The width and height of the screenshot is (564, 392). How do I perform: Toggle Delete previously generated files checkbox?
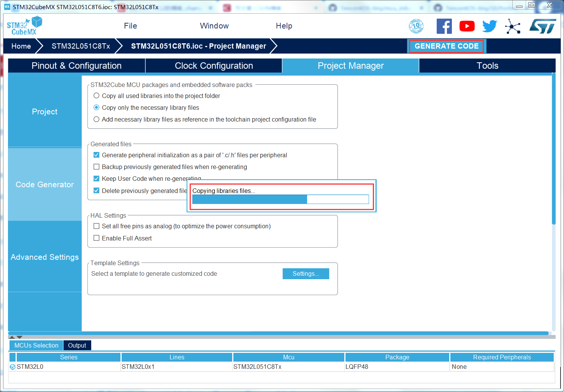[x=97, y=191]
